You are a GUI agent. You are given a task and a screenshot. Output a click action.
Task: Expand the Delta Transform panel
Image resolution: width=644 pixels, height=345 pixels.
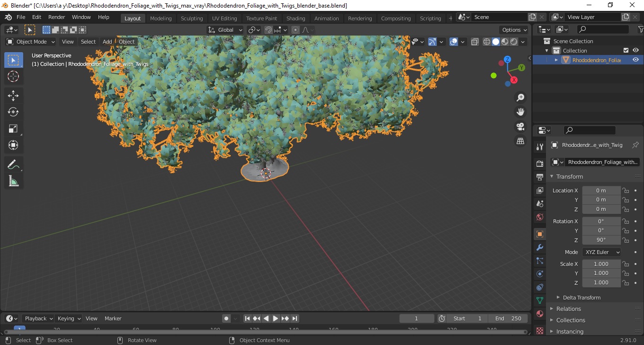pos(581,298)
